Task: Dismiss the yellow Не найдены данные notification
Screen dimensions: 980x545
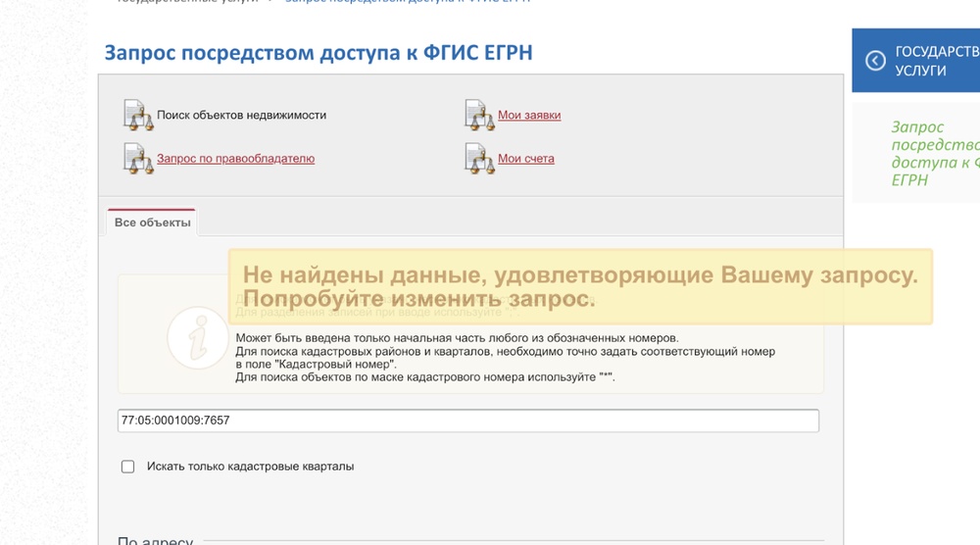Action: point(580,286)
